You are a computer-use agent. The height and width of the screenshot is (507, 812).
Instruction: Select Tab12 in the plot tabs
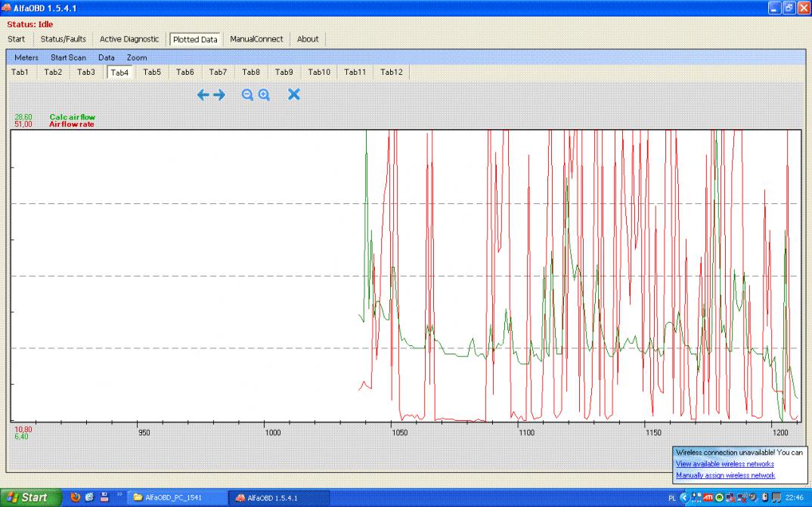pyautogui.click(x=392, y=73)
